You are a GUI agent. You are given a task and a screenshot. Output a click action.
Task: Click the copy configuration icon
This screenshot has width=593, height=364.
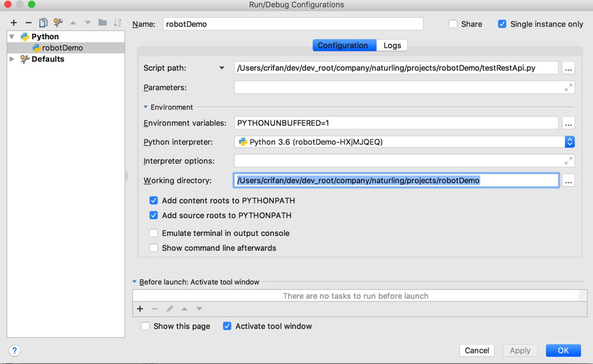43,23
